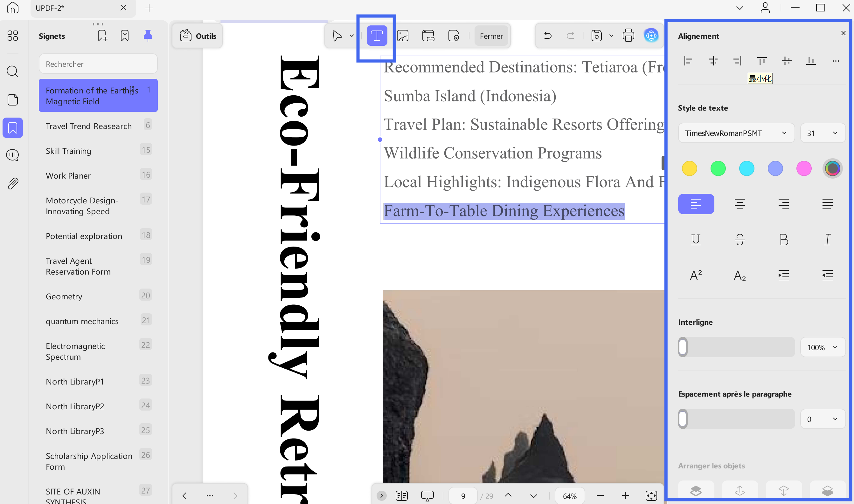
Task: Expand the save options dropdown arrow
Action: click(611, 36)
